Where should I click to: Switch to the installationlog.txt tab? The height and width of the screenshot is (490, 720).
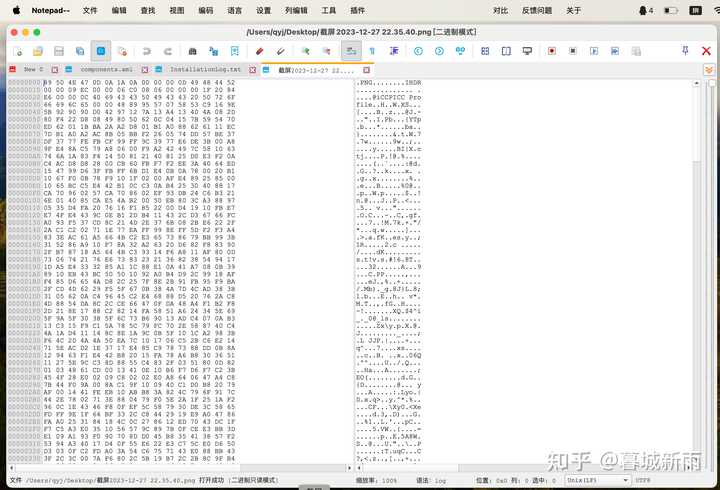pyautogui.click(x=205, y=70)
